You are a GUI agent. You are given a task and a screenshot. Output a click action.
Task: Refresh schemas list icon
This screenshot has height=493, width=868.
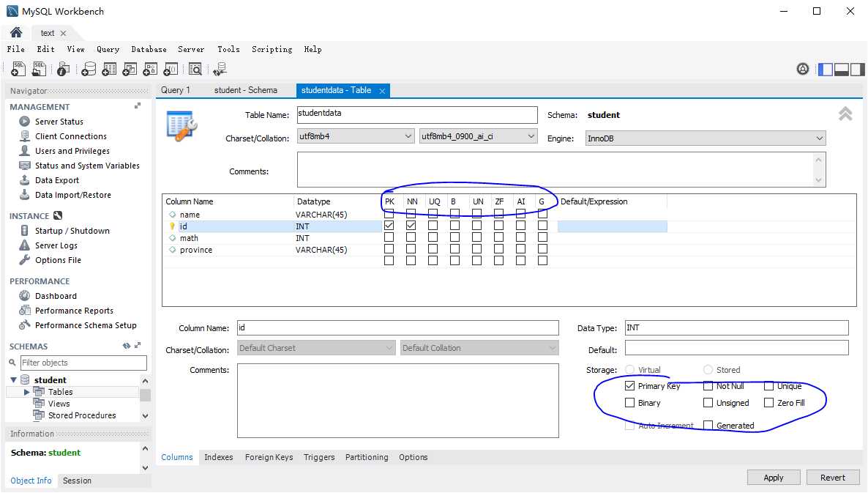[x=127, y=346]
